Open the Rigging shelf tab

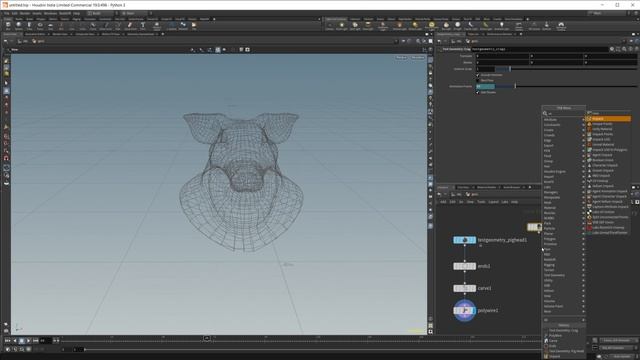point(77,19)
